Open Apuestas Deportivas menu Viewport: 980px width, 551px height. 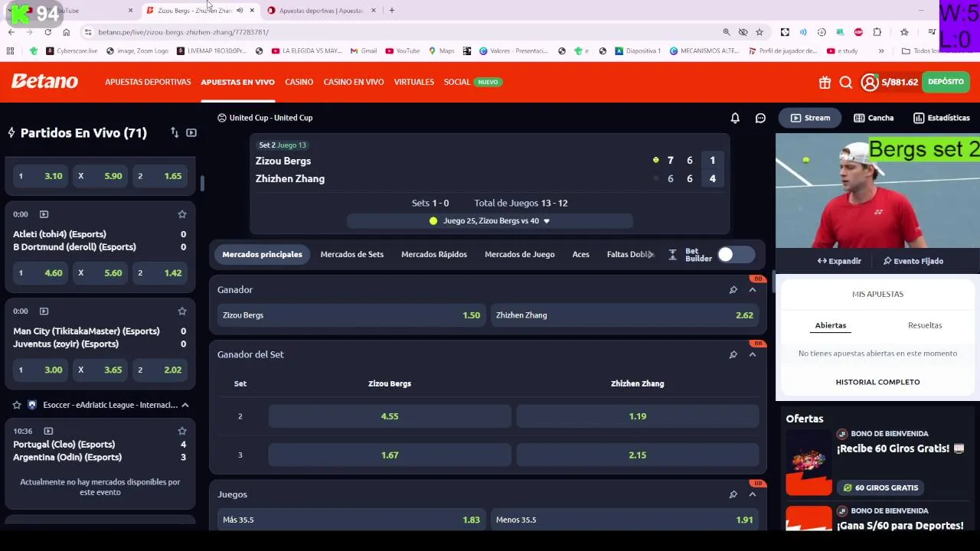click(x=148, y=82)
